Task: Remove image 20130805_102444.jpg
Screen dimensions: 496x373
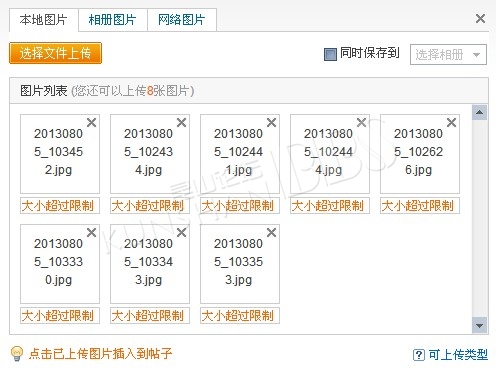Action: 361,122
